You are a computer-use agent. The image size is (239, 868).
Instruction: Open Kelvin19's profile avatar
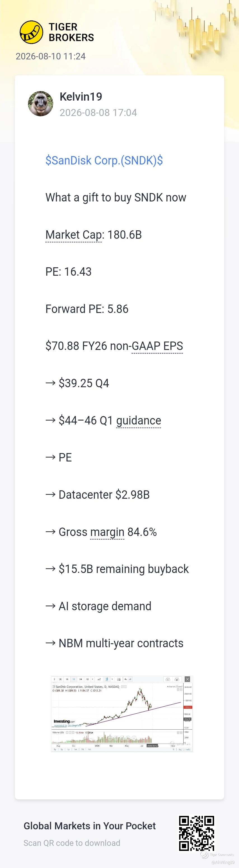pyautogui.click(x=40, y=103)
